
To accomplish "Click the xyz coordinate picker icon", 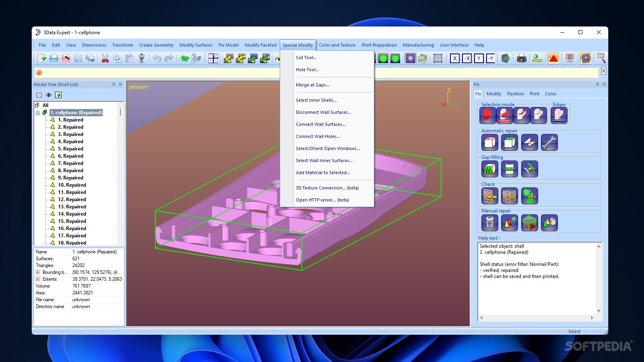I will tap(601, 59).
